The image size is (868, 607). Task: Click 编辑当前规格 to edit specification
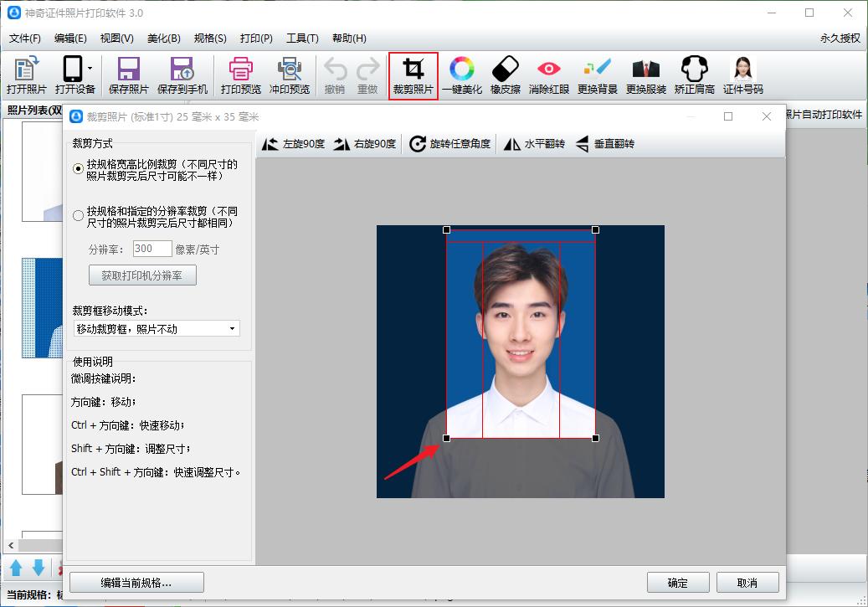[x=136, y=582]
